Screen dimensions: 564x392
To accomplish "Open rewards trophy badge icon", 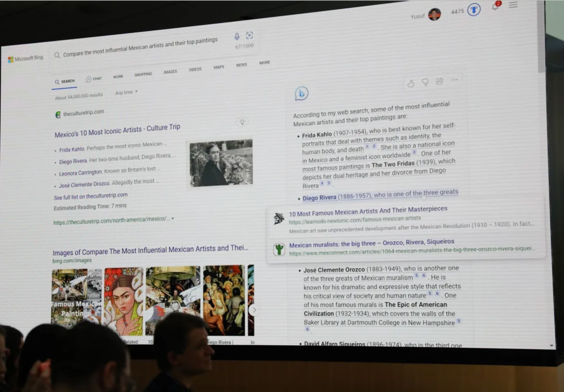I will click(474, 10).
